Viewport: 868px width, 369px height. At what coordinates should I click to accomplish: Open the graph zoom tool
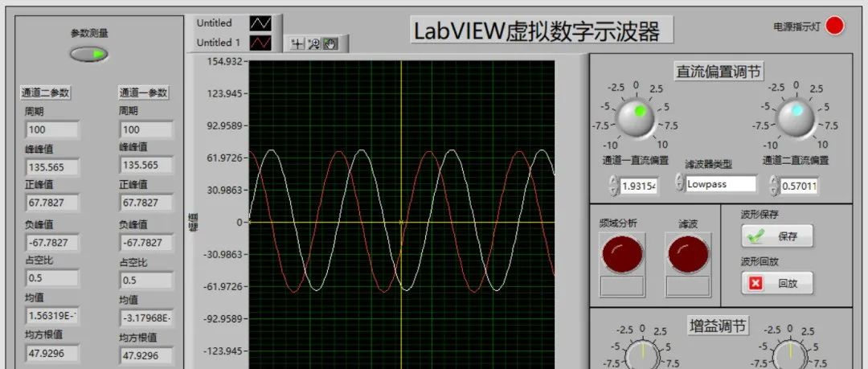[x=314, y=43]
